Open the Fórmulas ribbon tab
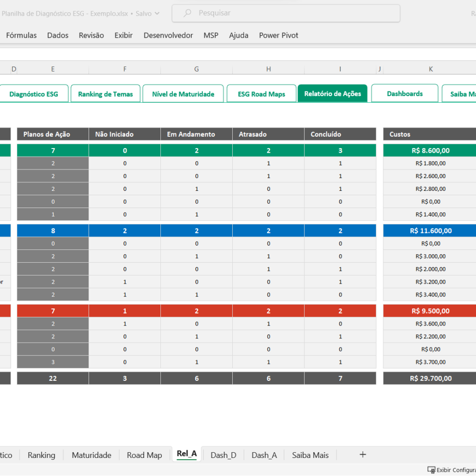Image resolution: width=476 pixels, height=476 pixels. [x=21, y=35]
